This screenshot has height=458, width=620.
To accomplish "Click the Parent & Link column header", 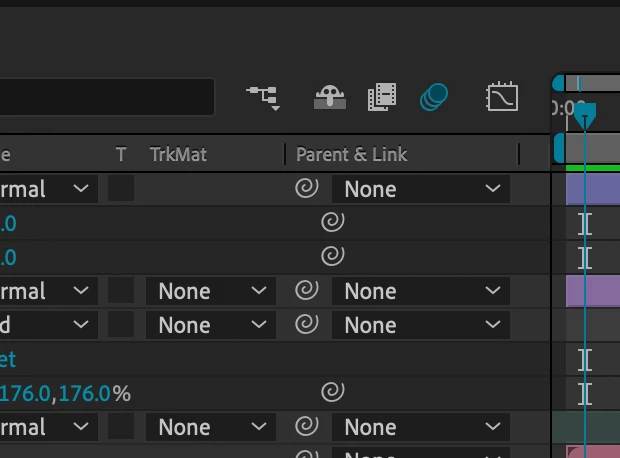I will (352, 154).
